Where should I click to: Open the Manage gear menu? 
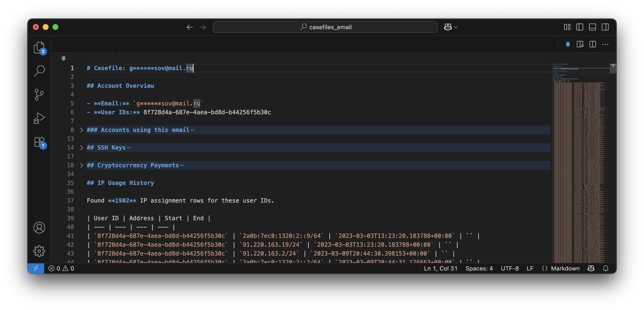click(39, 251)
